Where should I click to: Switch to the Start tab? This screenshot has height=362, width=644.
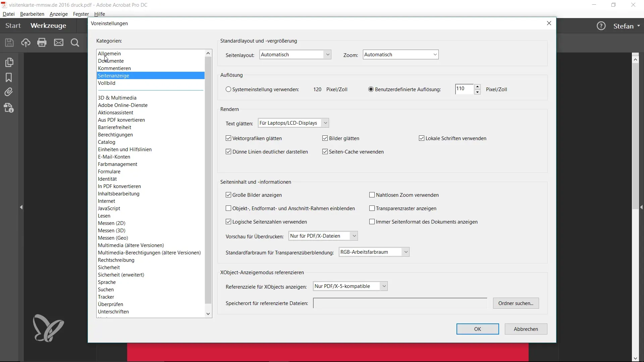[13, 25]
